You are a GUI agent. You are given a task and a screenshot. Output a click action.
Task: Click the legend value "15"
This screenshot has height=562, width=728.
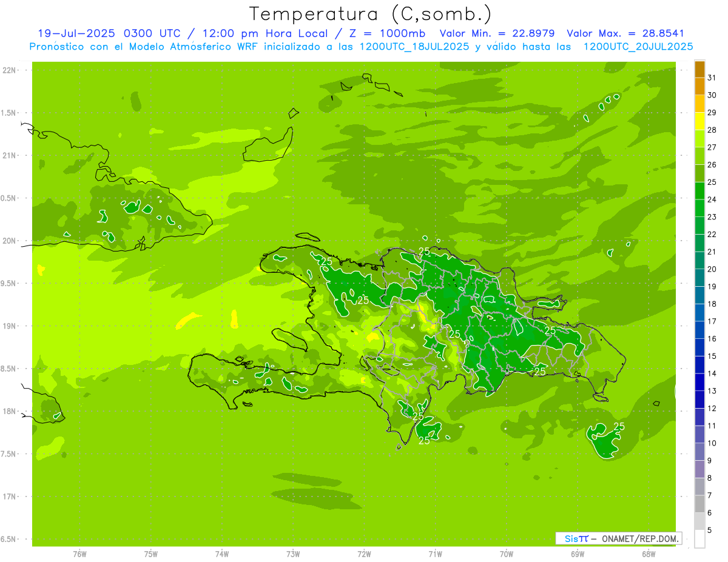pyautogui.click(x=712, y=356)
